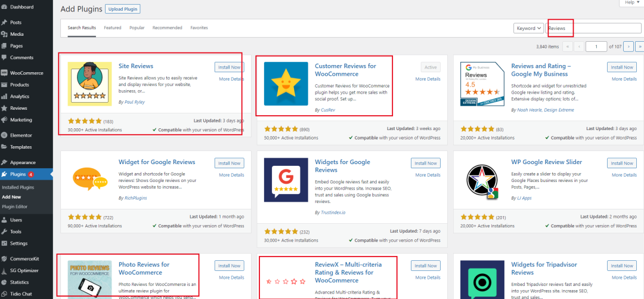This screenshot has height=299, width=644.
Task: Click the Widgets for Google Reviews icon
Action: (x=286, y=180)
